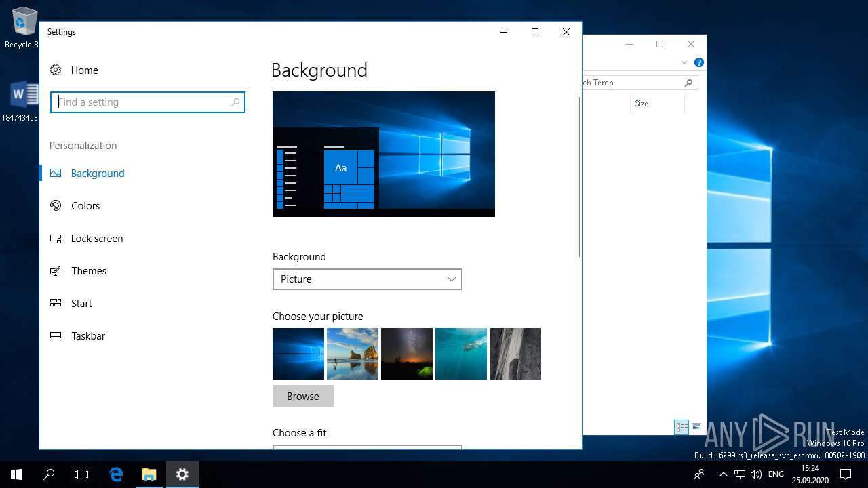868x488 pixels.
Task: Choose the Windows blue logo wallpaper thumbnail
Action: pos(298,354)
